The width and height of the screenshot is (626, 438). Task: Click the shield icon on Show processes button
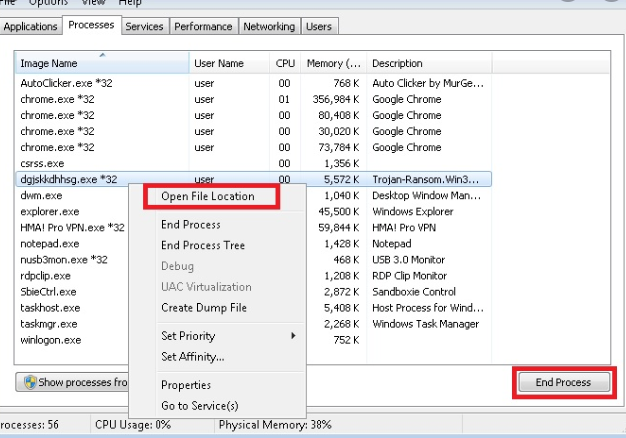click(x=29, y=382)
